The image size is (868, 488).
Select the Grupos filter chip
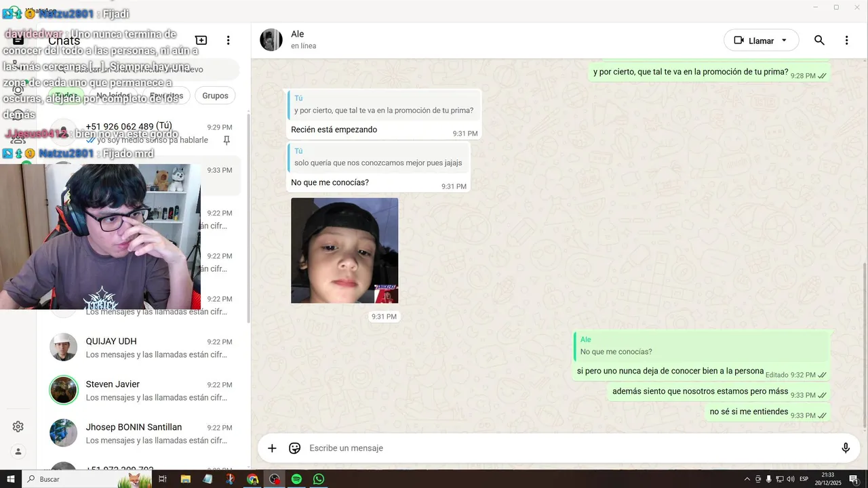tap(215, 96)
